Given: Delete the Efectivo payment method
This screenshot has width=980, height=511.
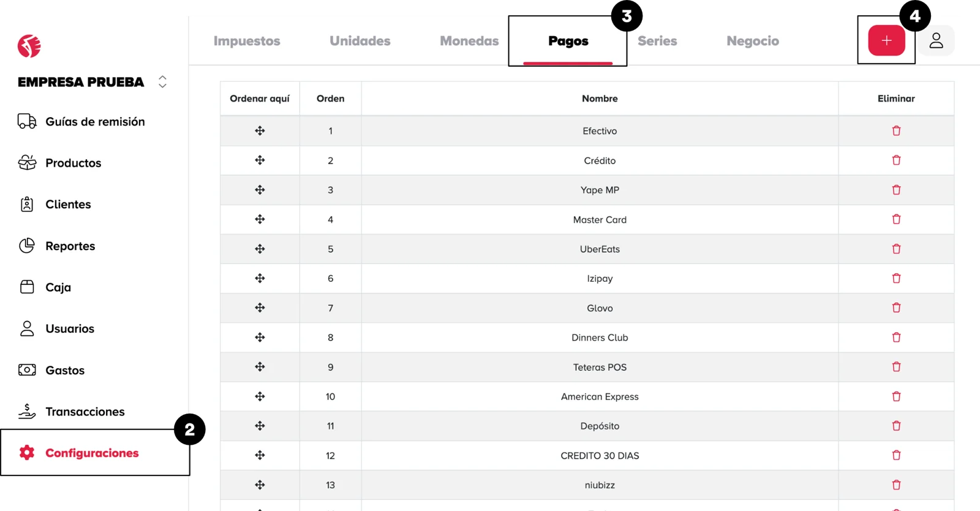Looking at the screenshot, I should tap(896, 131).
